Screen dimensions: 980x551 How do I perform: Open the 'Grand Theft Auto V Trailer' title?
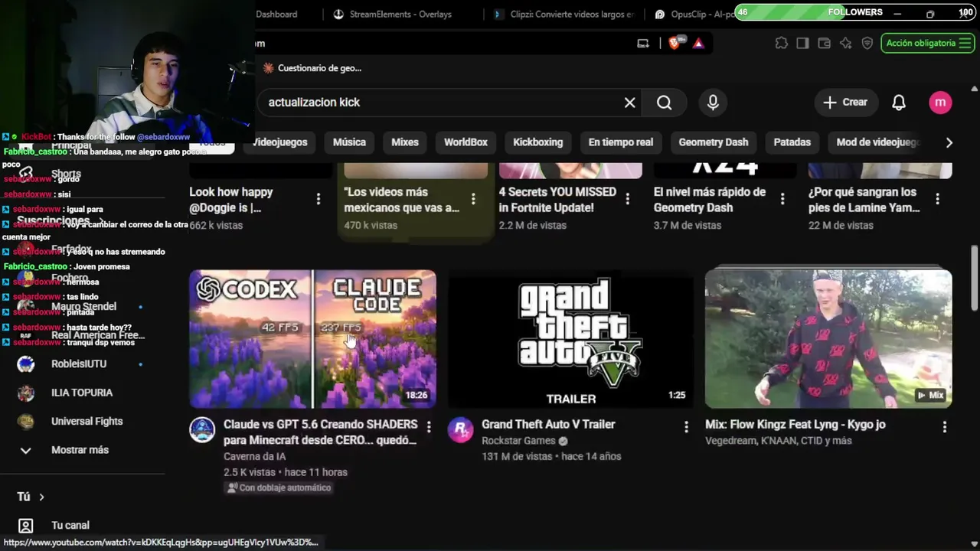point(548,425)
